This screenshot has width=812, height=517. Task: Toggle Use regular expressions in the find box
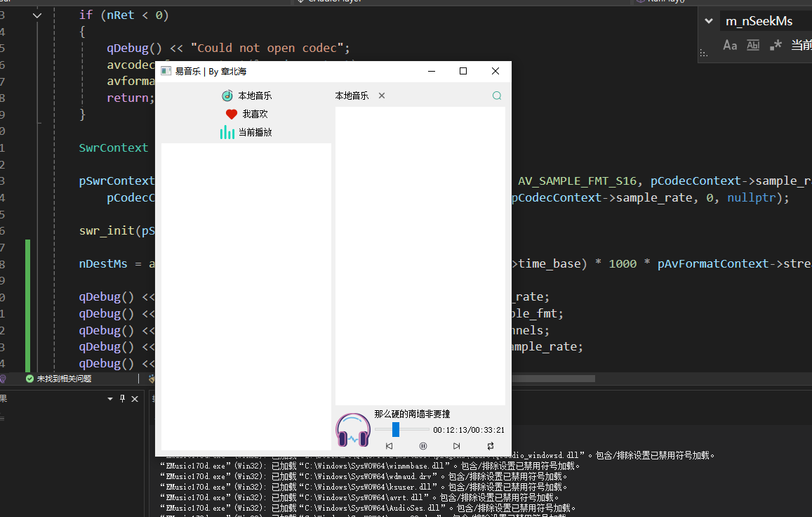776,45
